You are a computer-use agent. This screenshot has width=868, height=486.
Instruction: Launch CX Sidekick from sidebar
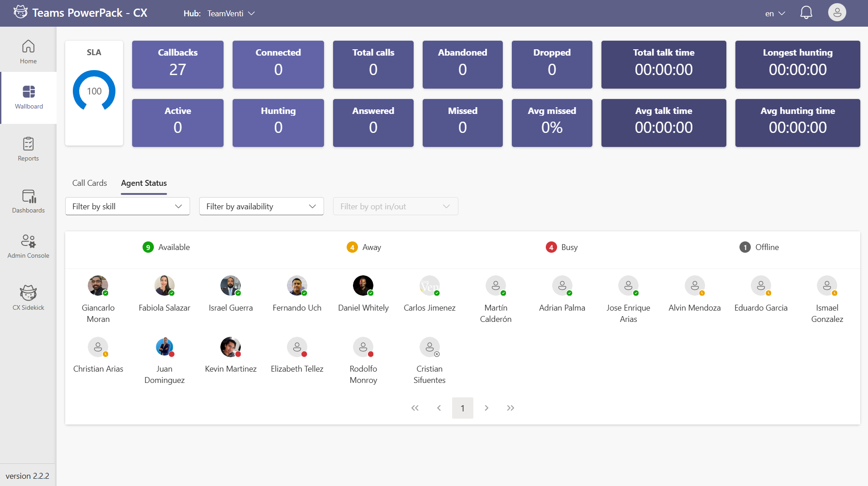tap(28, 298)
